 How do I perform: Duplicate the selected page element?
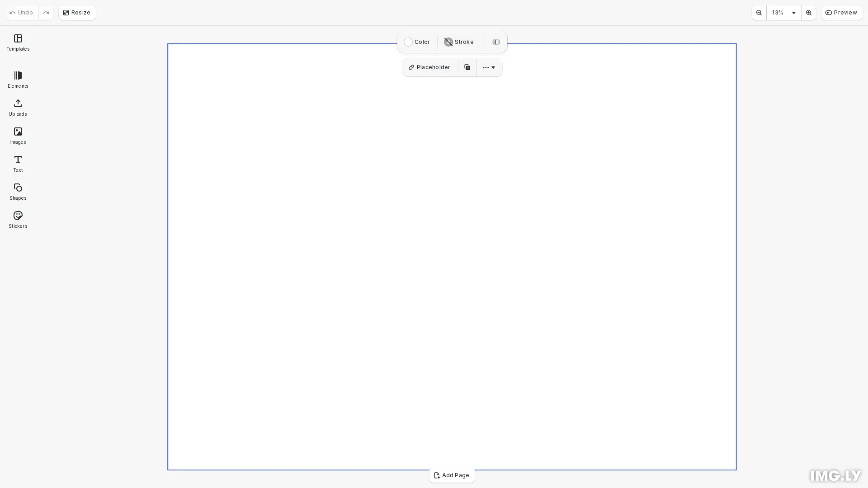tap(467, 67)
